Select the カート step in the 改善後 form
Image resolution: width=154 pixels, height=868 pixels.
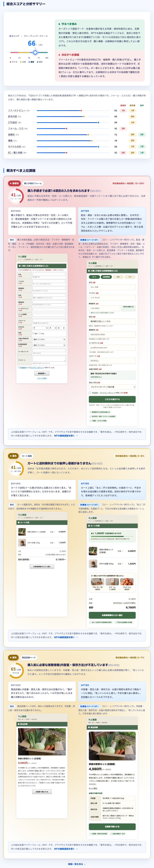pos(94,277)
